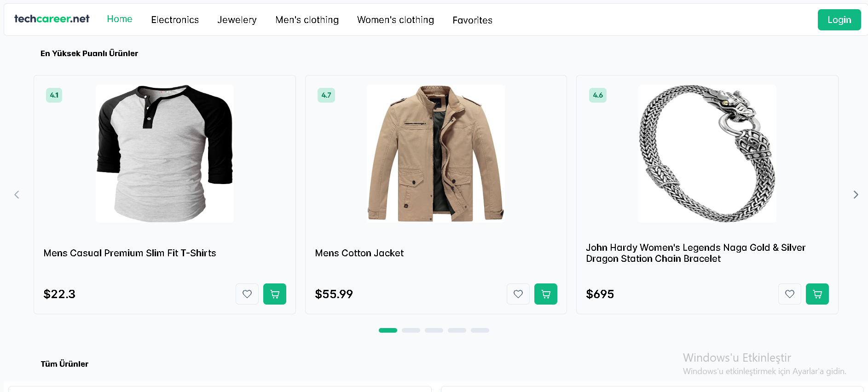
Task: Click the $55.99 price
Action: tap(334, 294)
